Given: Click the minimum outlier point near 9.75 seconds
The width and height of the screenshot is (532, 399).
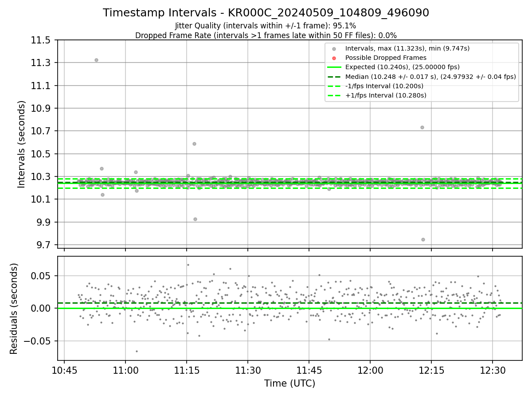Looking at the screenshot, I should pos(423,239).
